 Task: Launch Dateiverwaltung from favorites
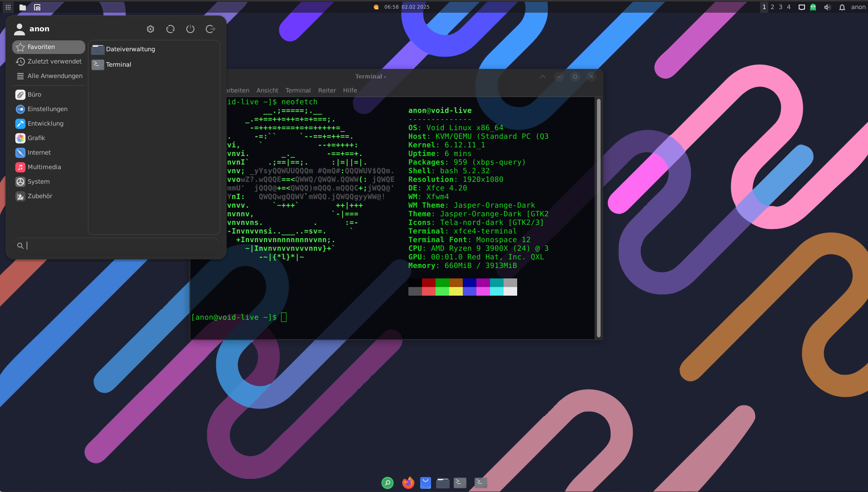130,49
